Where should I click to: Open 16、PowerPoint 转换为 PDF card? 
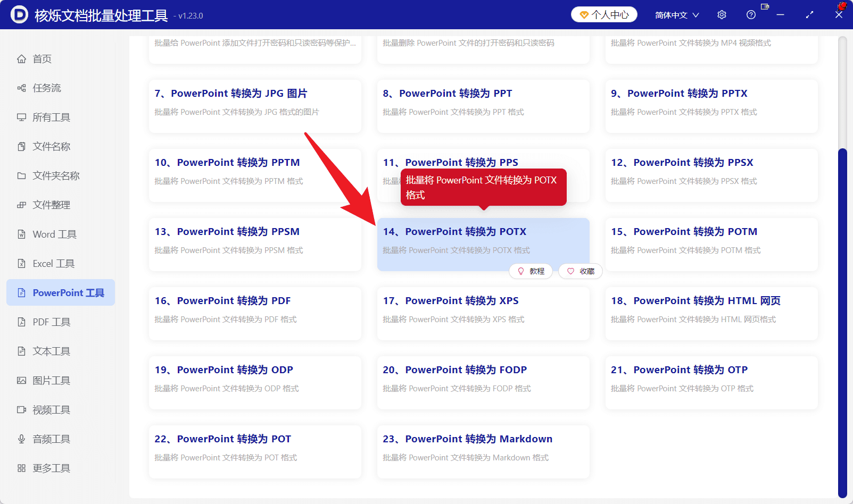point(255,314)
